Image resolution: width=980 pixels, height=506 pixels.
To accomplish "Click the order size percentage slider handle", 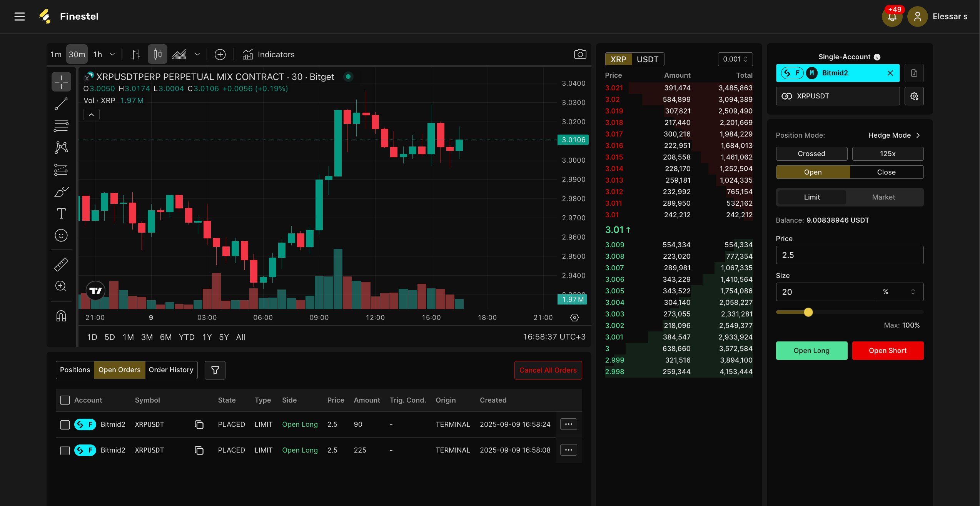I will click(808, 312).
